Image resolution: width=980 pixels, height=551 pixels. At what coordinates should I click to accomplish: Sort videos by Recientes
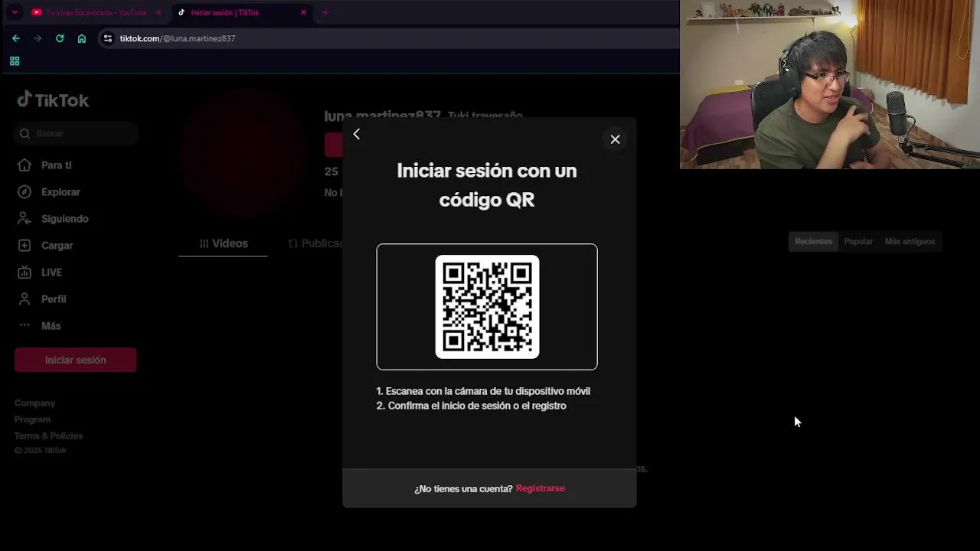tap(813, 241)
